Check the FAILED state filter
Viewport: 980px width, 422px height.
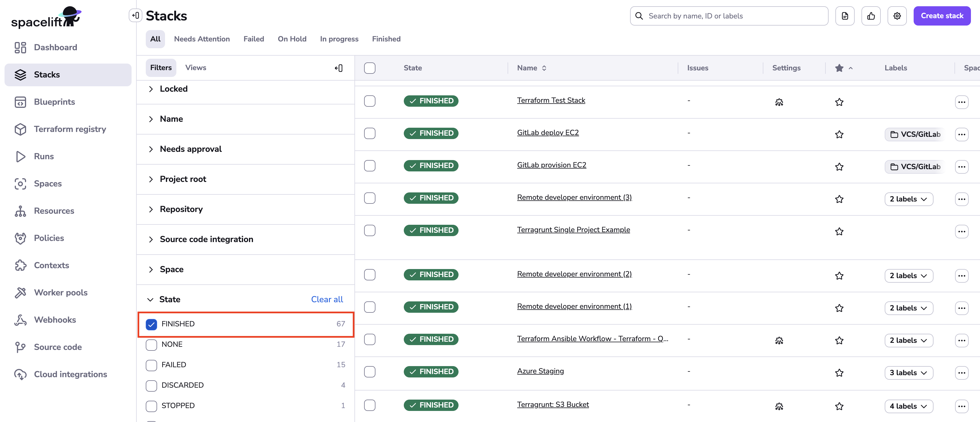(151, 365)
